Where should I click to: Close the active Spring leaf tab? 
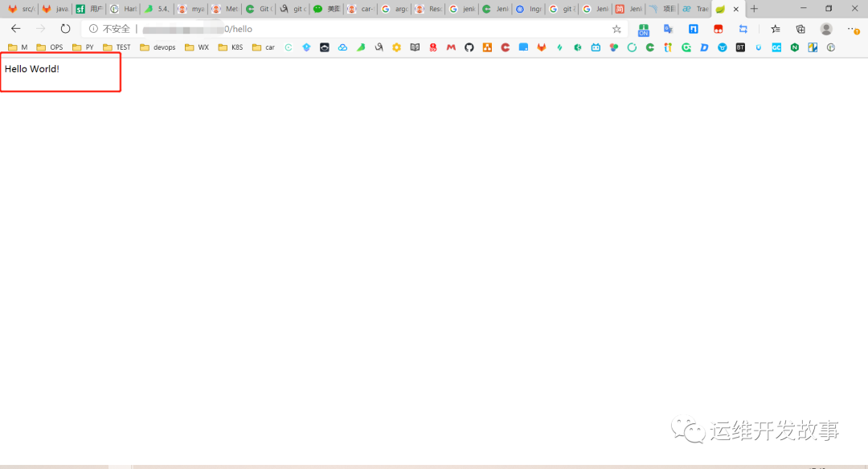coord(735,9)
